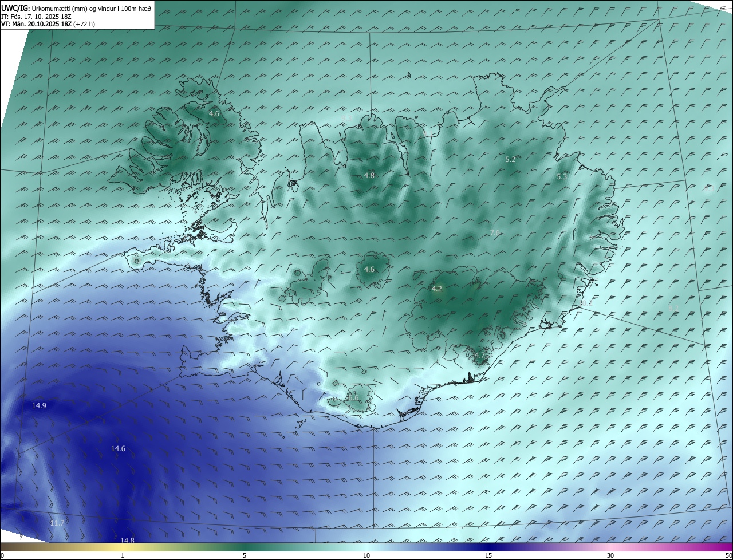Image resolution: width=733 pixels, height=560 pixels.
Task: Click the 14.6 value label in the southwest sea
Action: pyautogui.click(x=118, y=448)
